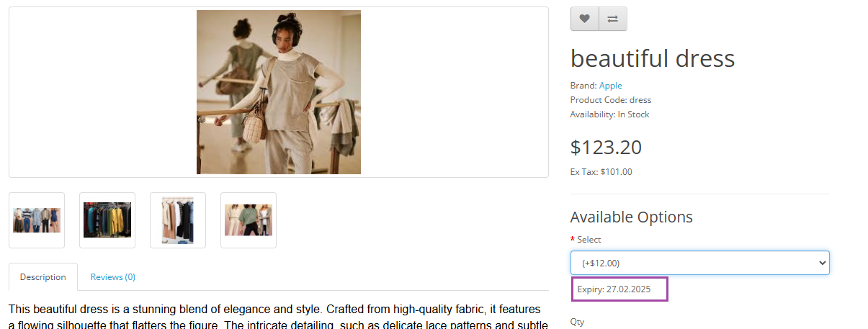Open the first thumbnail showing people in outfits
The image size is (868, 329).
(37, 220)
